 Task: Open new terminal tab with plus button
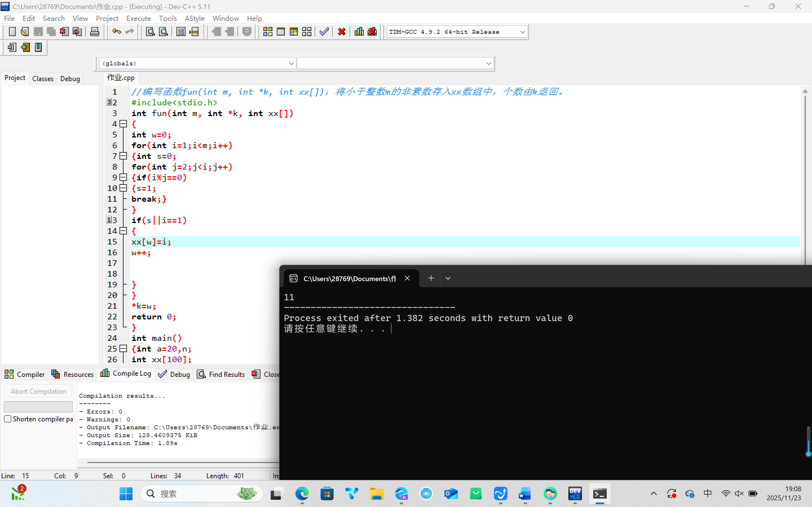point(431,278)
